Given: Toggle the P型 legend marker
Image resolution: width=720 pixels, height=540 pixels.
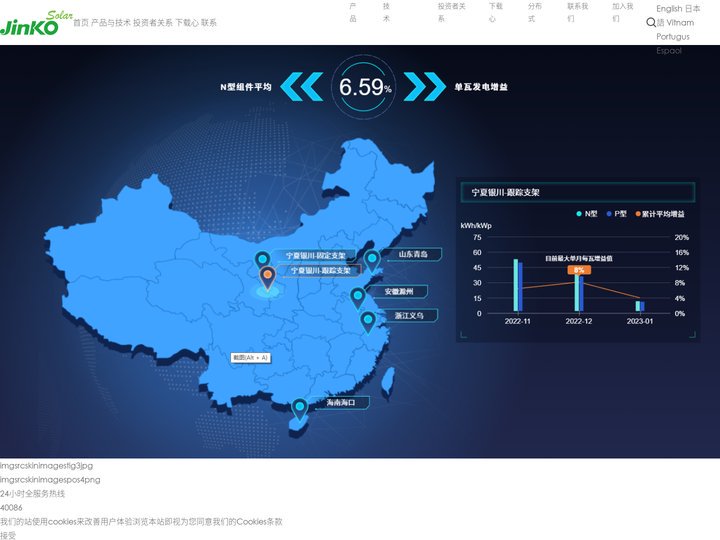Looking at the screenshot, I should (609, 214).
